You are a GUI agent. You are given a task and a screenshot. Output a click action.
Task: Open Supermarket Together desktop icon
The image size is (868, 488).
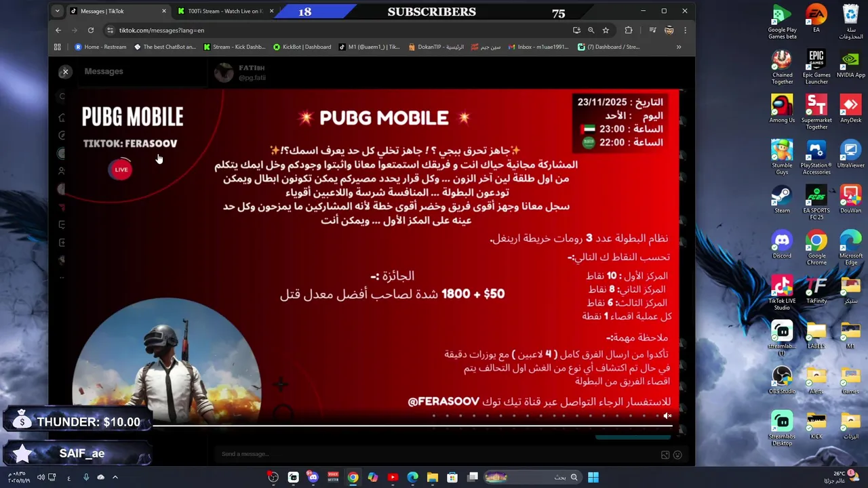point(816,113)
